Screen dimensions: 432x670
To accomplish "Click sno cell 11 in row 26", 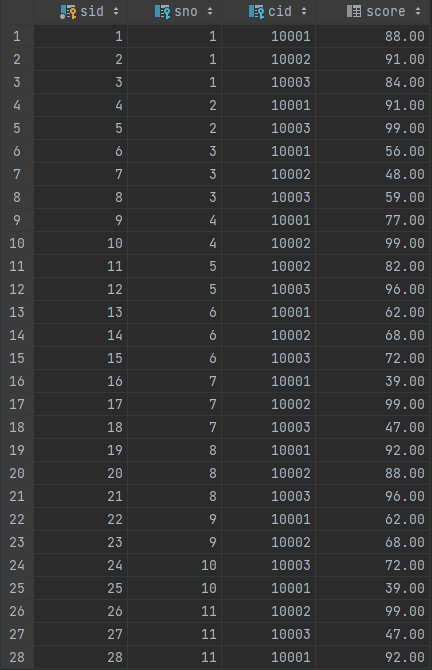I will tap(174, 611).
